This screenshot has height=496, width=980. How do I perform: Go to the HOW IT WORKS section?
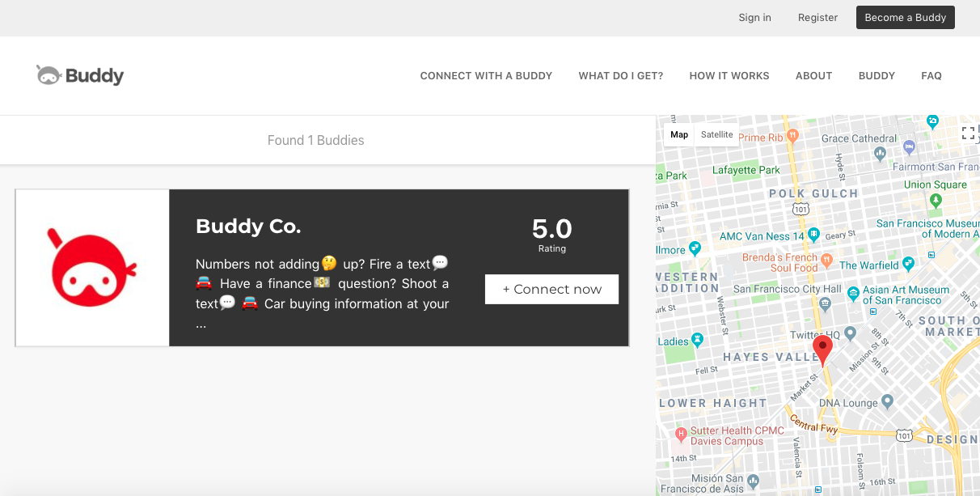[x=729, y=75]
